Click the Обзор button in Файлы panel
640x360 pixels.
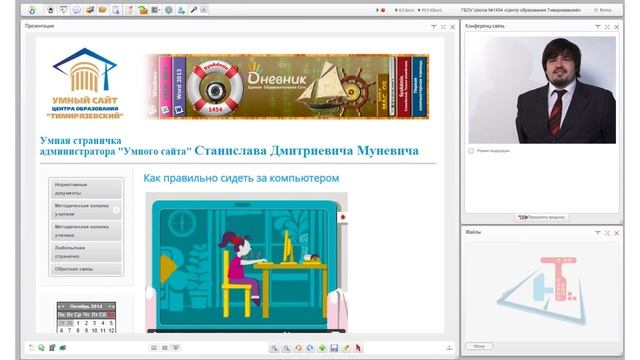tap(479, 347)
